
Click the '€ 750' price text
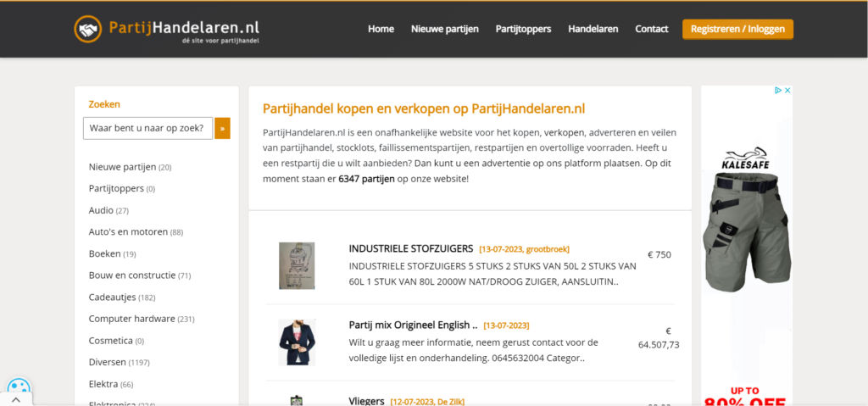pyautogui.click(x=659, y=255)
